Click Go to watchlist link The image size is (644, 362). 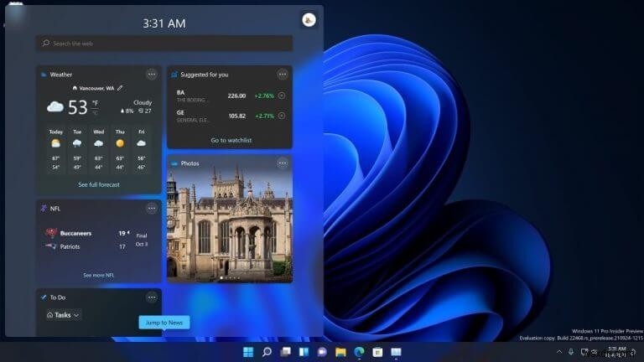click(231, 140)
